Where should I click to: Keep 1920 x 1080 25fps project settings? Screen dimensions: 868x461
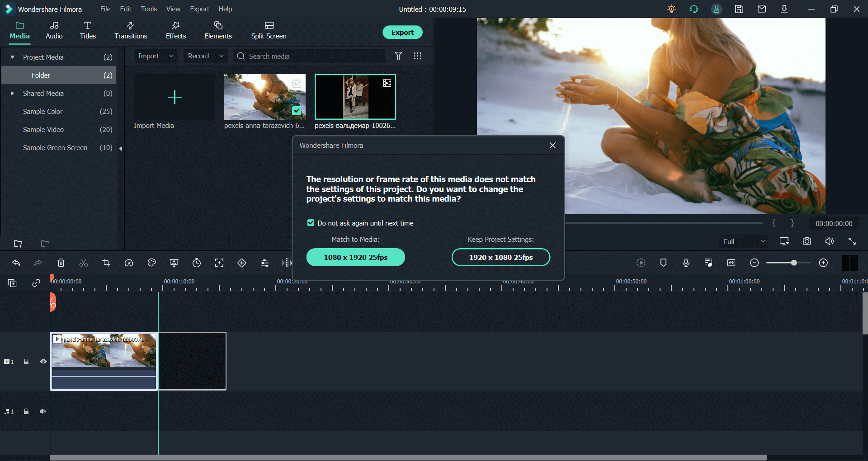pyautogui.click(x=501, y=257)
